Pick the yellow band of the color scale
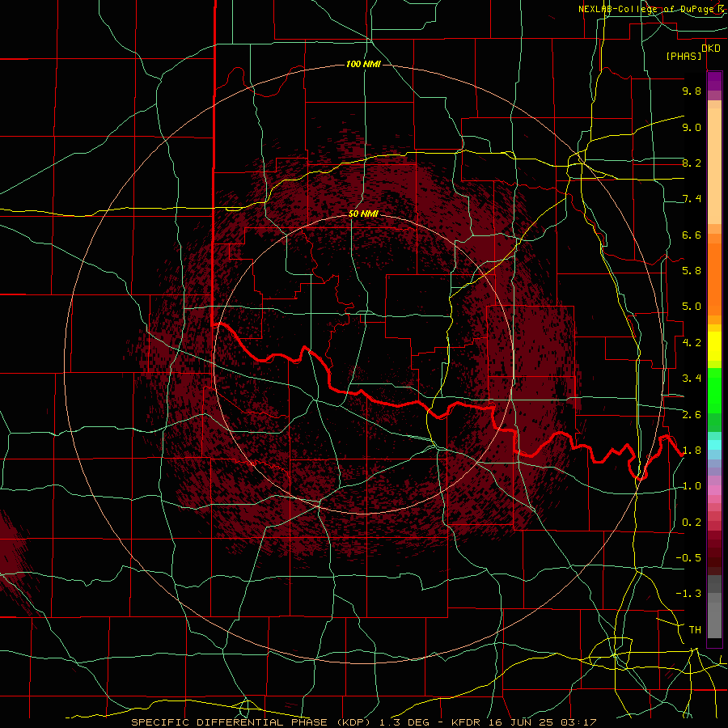Viewport: 728px width, 728px height. tap(714, 346)
